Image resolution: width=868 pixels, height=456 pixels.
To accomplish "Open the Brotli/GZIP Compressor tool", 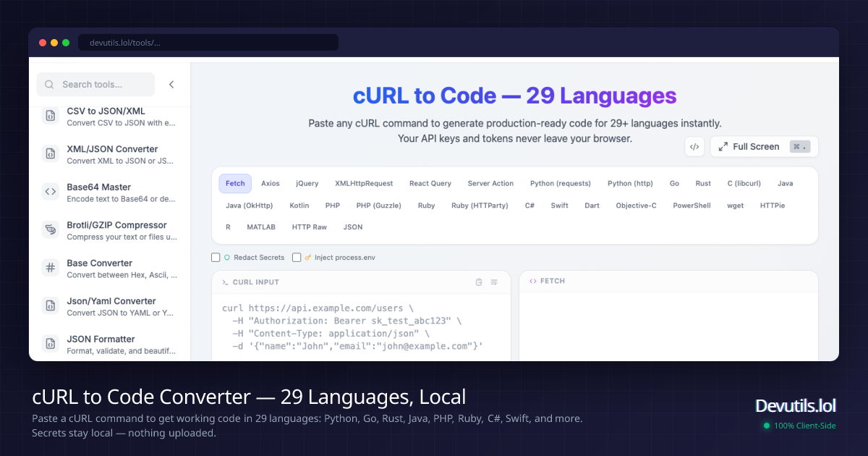I will (109, 230).
